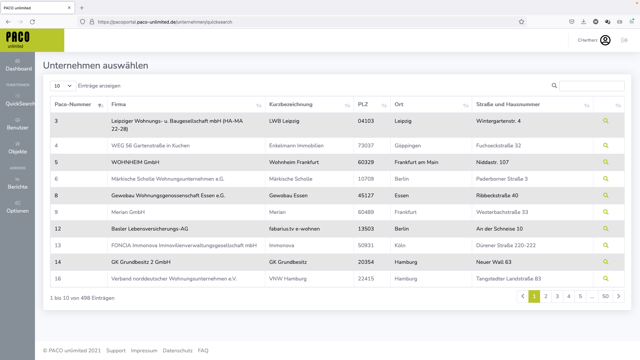Click browser back arrow
640x360 pixels.
pyautogui.click(x=8, y=22)
